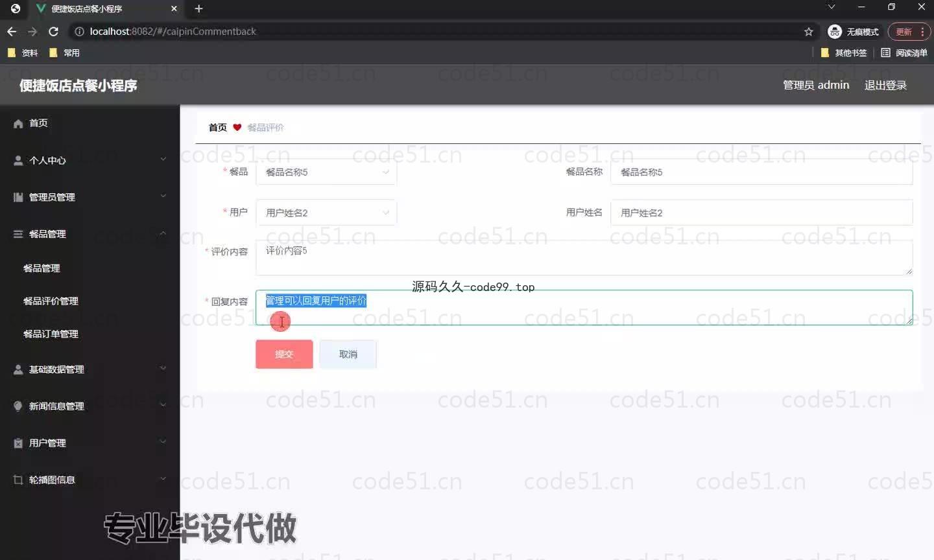Click the home icon beside 首页
Image resolution: width=934 pixels, height=560 pixels.
point(18,123)
